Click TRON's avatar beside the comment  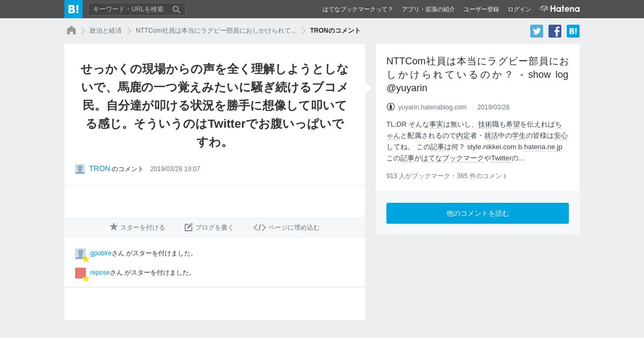click(x=80, y=169)
